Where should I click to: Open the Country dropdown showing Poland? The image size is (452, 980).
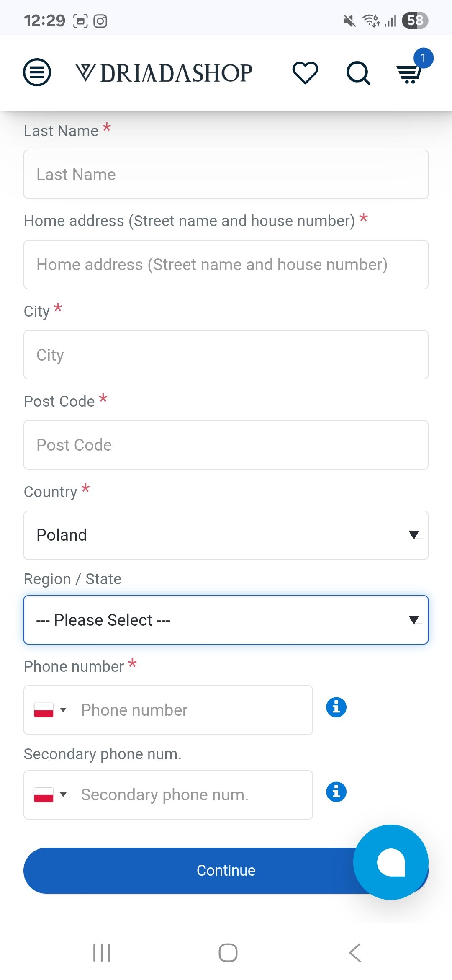226,535
